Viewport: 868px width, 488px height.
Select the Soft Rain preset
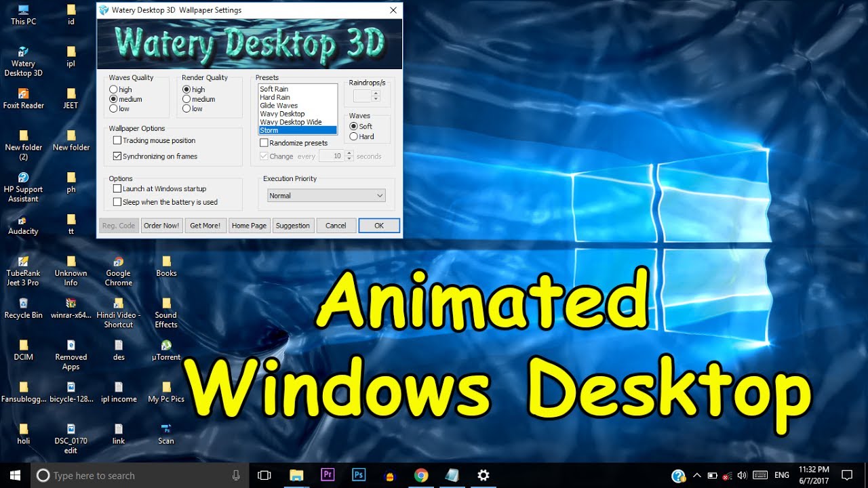[298, 89]
